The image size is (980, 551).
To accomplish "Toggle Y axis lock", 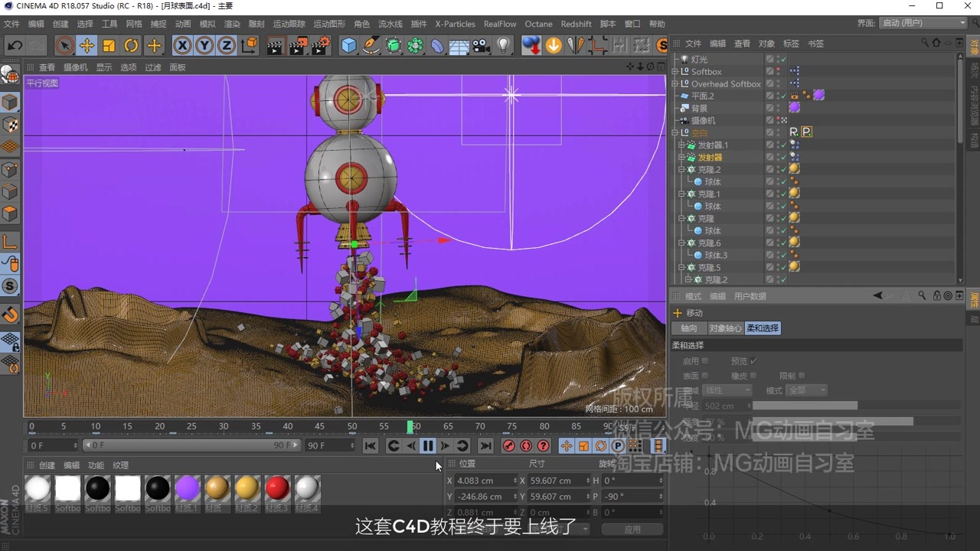I will 204,46.
